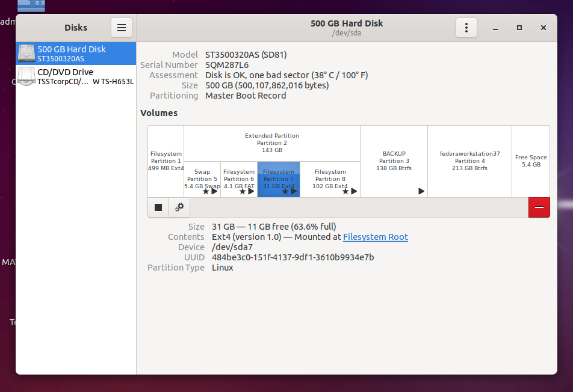Unmount selected partition with stop button

(158, 207)
